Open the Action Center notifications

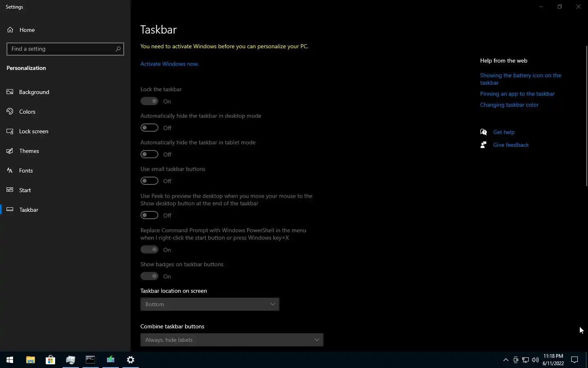tap(575, 360)
